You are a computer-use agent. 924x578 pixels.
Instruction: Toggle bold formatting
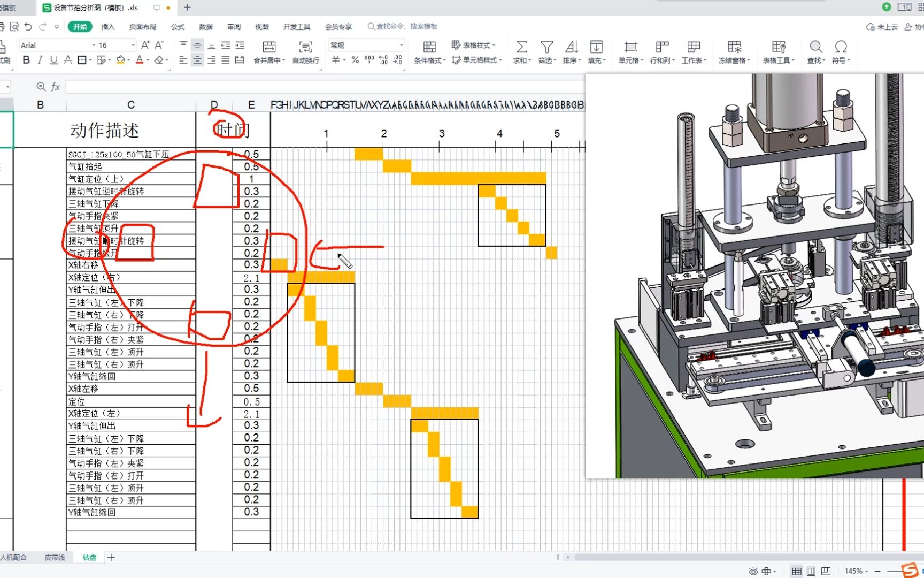pyautogui.click(x=26, y=60)
